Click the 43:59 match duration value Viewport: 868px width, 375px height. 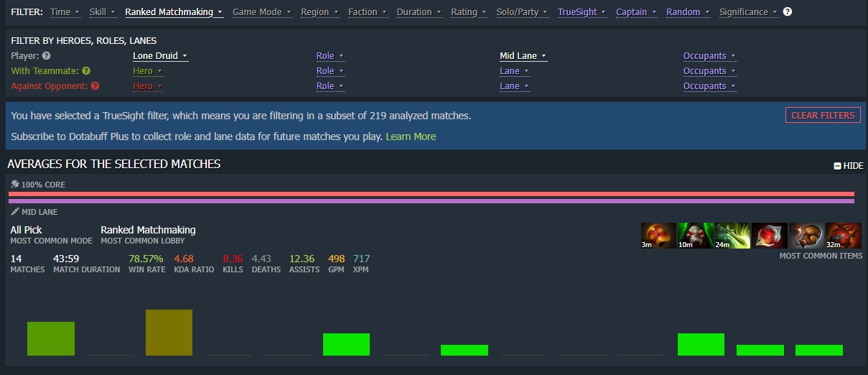click(66, 259)
